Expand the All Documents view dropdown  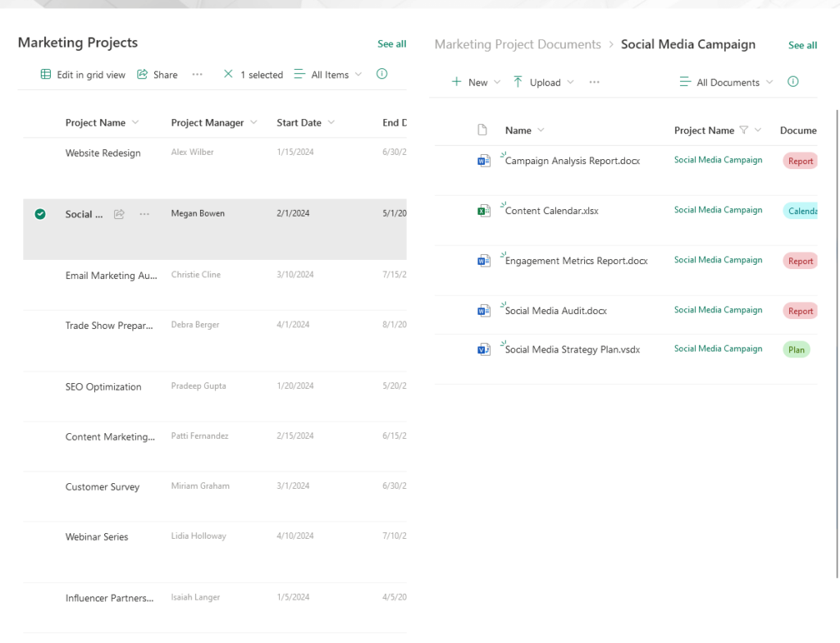click(769, 82)
